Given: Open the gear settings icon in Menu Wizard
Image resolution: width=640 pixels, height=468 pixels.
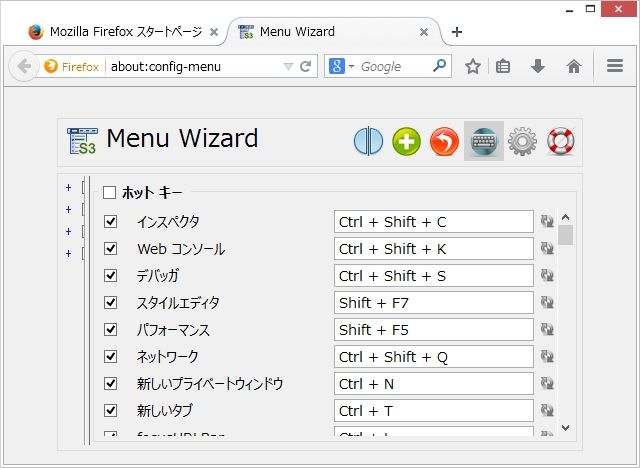Looking at the screenshot, I should pos(522,141).
